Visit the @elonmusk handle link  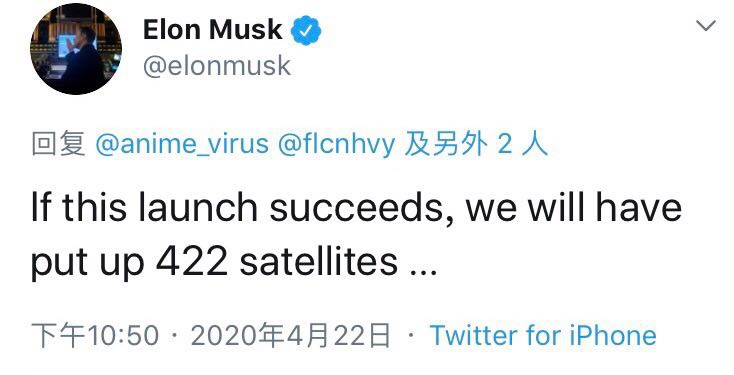coord(217,66)
